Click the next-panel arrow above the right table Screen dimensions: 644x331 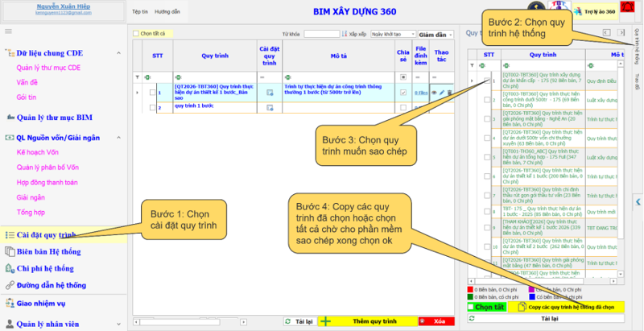click(621, 32)
